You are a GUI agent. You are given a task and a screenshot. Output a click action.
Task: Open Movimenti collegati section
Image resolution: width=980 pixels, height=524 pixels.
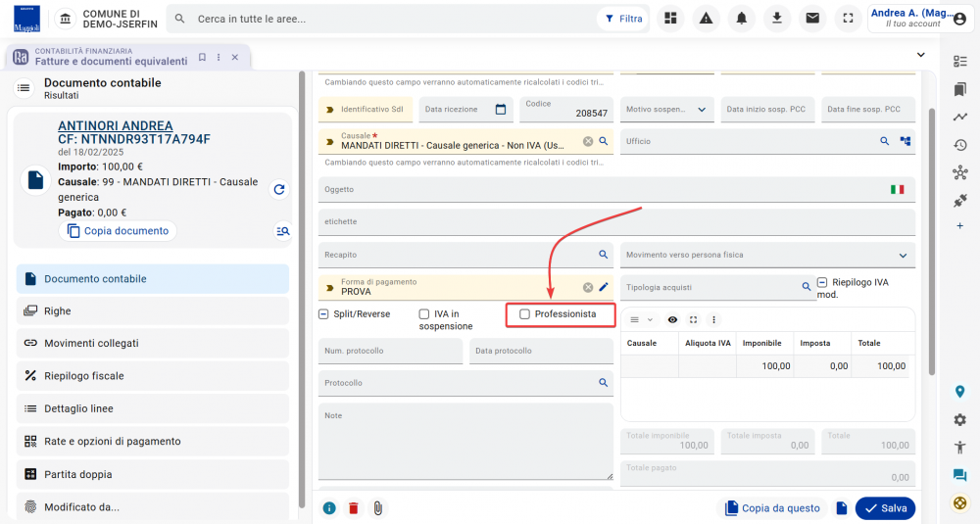[153, 344]
